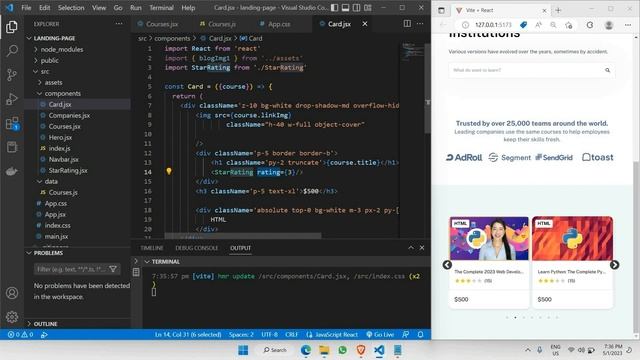Toggle primary side bar layout icon
Image resolution: width=640 pixels, height=360 pixels.
click(x=334, y=8)
